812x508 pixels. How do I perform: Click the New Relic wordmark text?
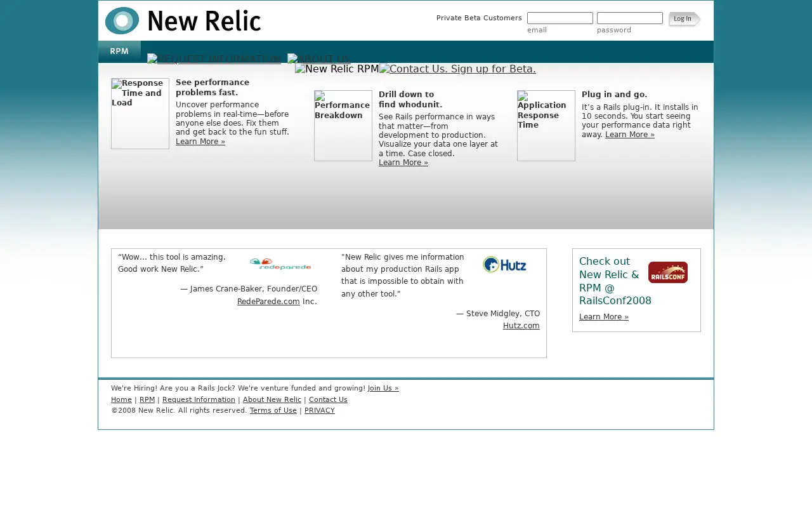coord(204,21)
